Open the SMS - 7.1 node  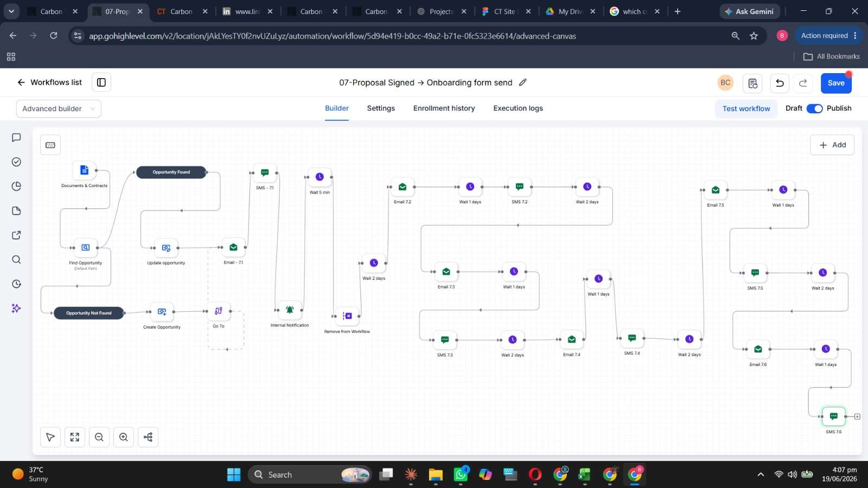click(265, 174)
